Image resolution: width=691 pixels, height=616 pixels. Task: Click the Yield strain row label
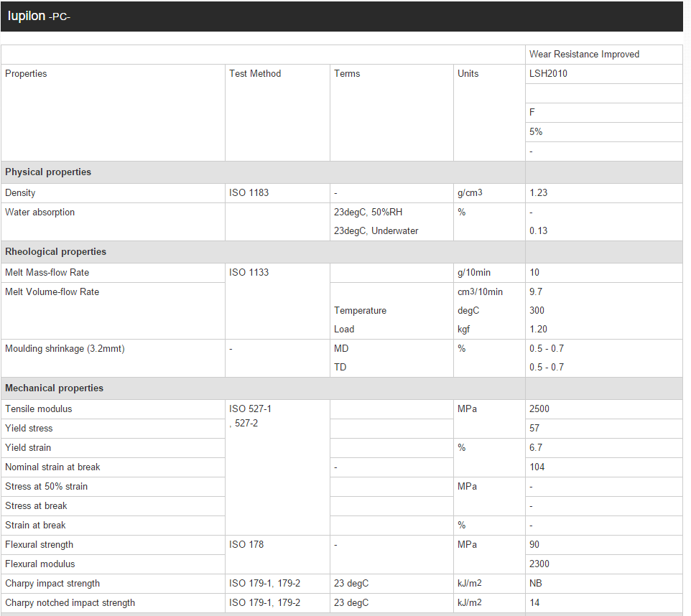pyautogui.click(x=28, y=448)
